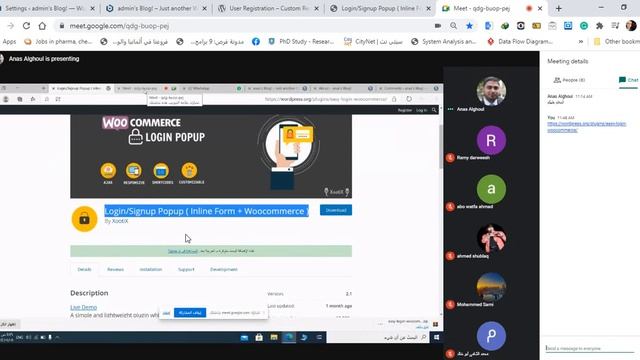The height and width of the screenshot is (360, 640).
Task: Open the Reviews tab on plugin page
Action: (115, 269)
